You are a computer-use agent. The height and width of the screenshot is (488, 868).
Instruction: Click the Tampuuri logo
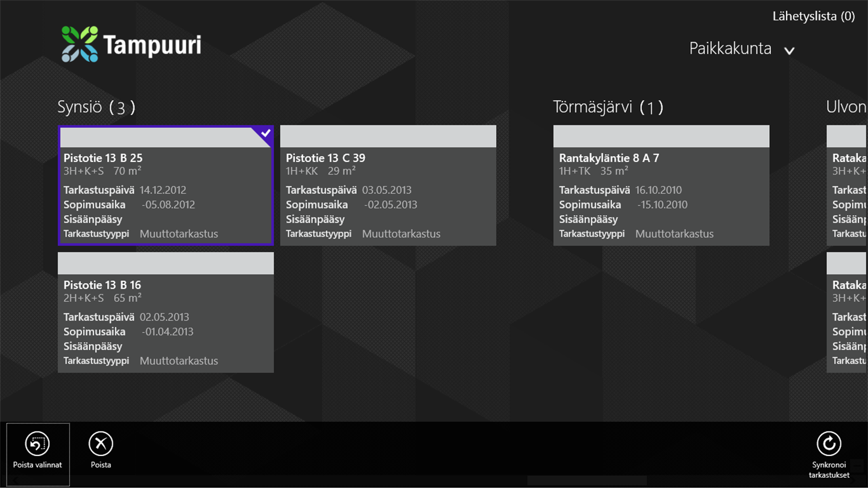(x=131, y=45)
